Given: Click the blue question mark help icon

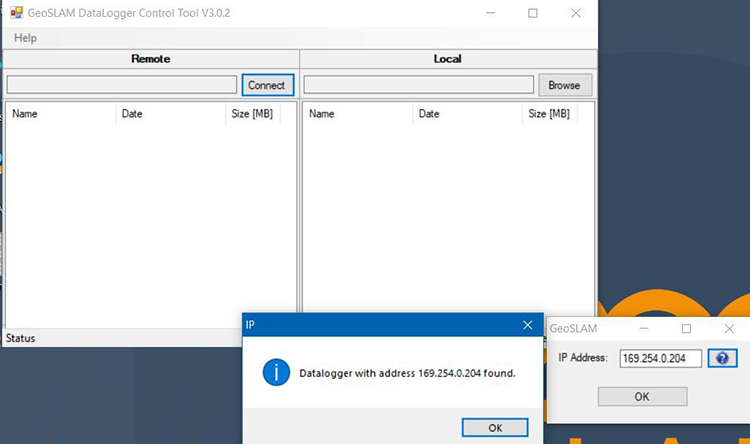Looking at the screenshot, I should [x=722, y=358].
